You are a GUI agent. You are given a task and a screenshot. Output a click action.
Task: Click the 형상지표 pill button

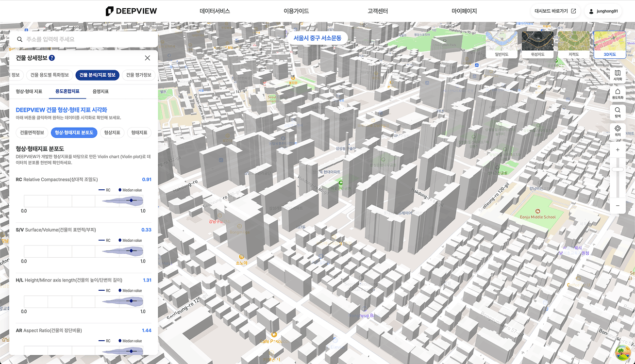112,132
